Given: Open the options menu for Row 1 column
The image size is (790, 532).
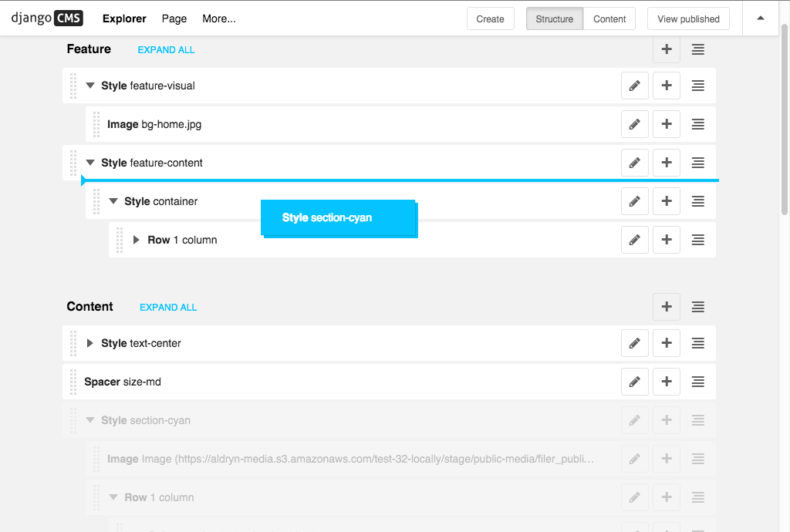Looking at the screenshot, I should (697, 239).
